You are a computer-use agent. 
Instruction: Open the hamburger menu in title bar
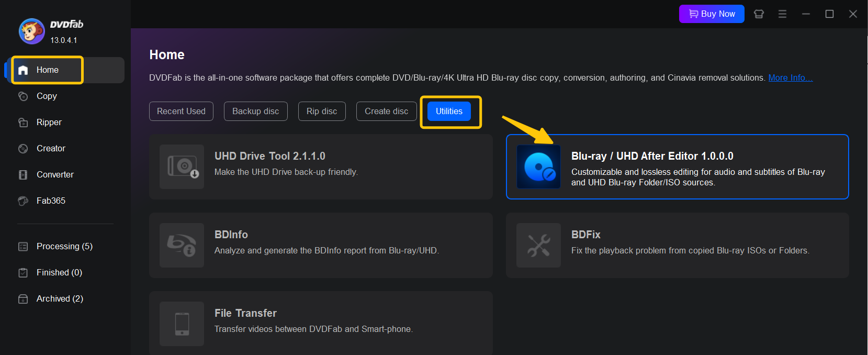point(782,14)
